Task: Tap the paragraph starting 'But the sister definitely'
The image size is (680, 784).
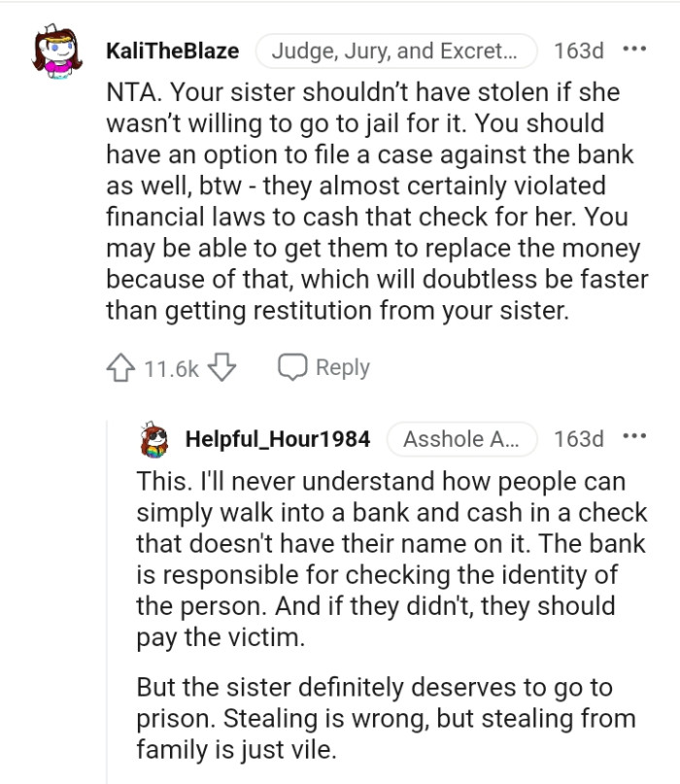Action: coord(387,719)
